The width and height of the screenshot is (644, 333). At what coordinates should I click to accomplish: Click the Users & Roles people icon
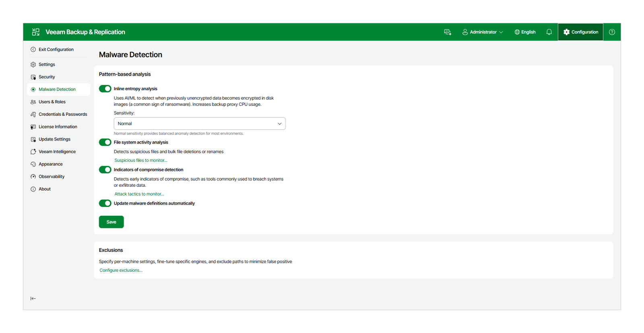[x=33, y=102]
